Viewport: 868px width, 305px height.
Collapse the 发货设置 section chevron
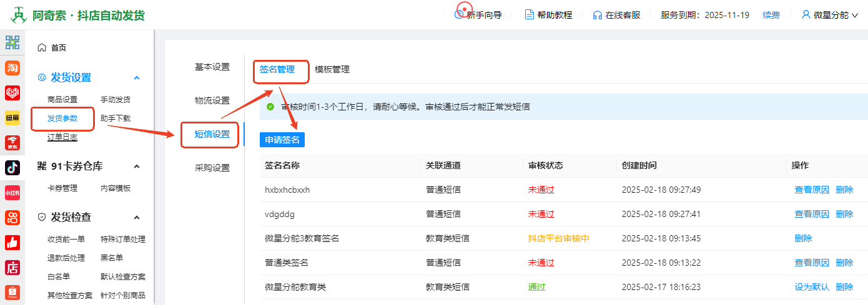(137, 77)
